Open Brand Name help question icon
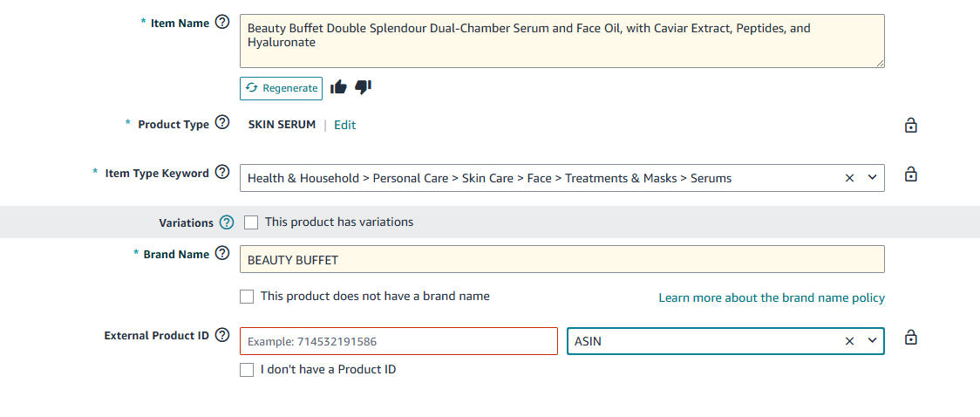The width and height of the screenshot is (980, 417). 221,254
